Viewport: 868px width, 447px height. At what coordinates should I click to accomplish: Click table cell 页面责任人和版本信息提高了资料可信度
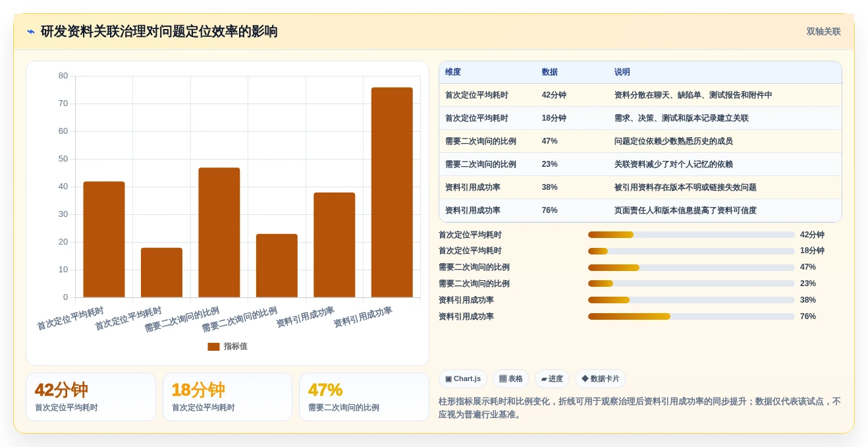[x=685, y=210]
